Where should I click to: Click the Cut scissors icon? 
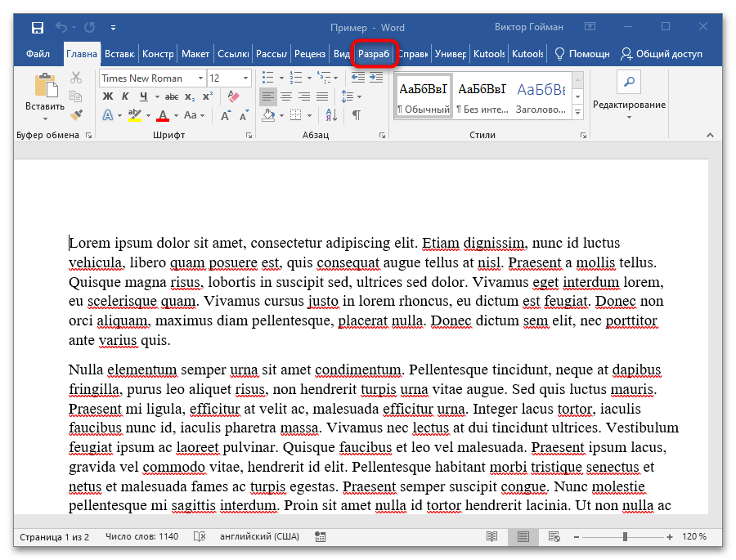(x=76, y=78)
